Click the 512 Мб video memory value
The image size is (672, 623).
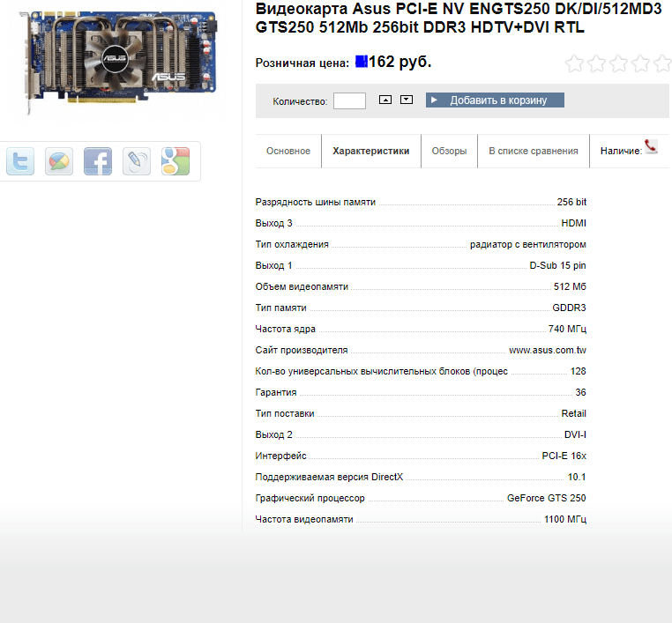(570, 287)
